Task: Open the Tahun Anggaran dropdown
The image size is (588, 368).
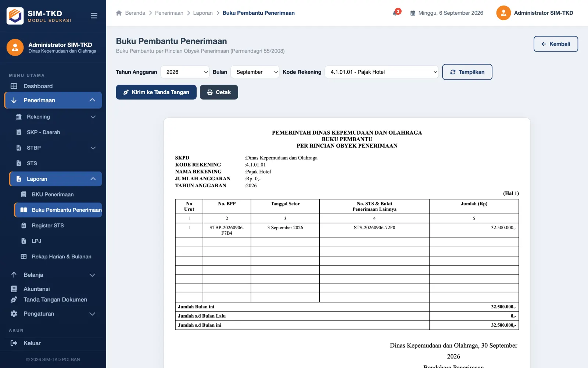Action: (x=185, y=72)
